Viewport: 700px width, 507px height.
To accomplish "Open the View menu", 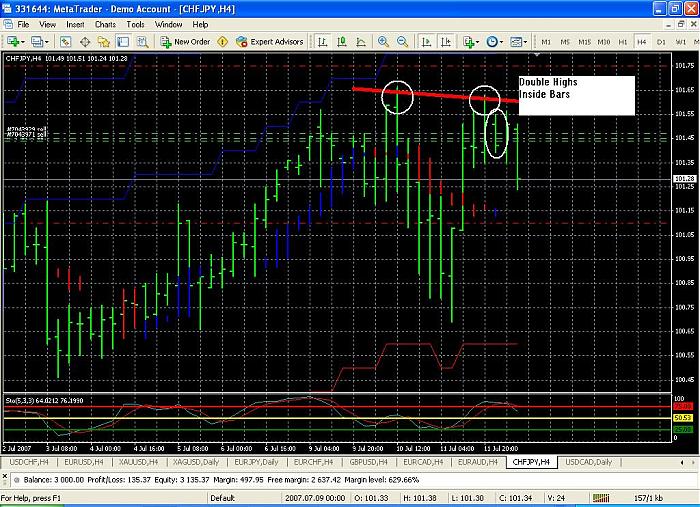I will point(47,25).
